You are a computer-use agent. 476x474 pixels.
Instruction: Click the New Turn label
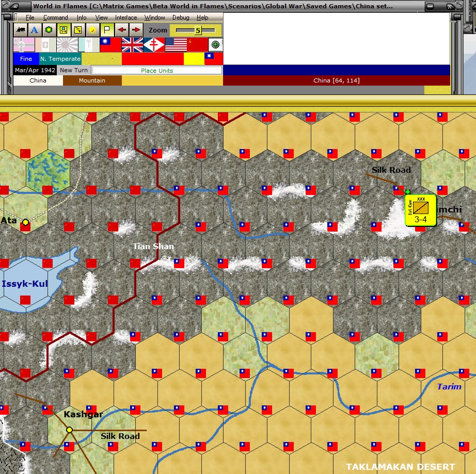click(x=73, y=70)
